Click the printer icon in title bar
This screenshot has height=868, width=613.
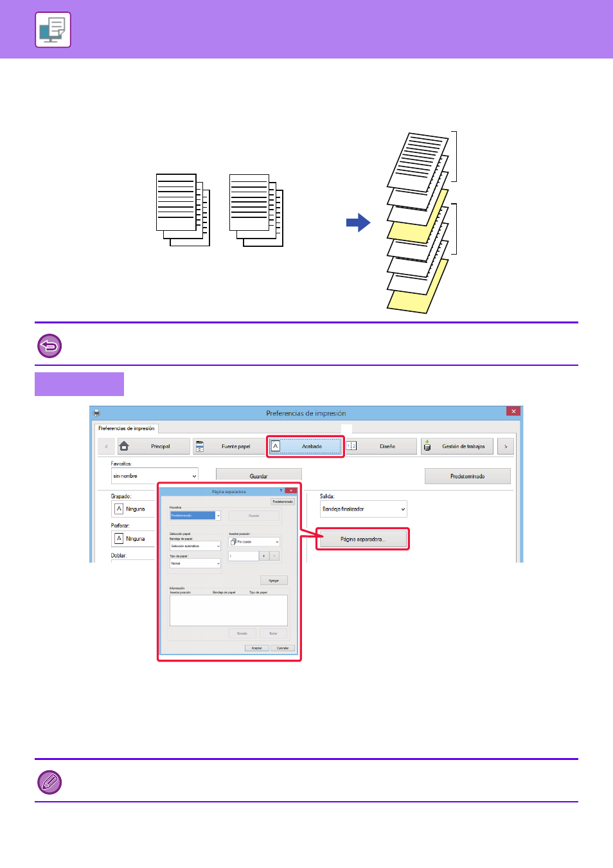tap(97, 413)
